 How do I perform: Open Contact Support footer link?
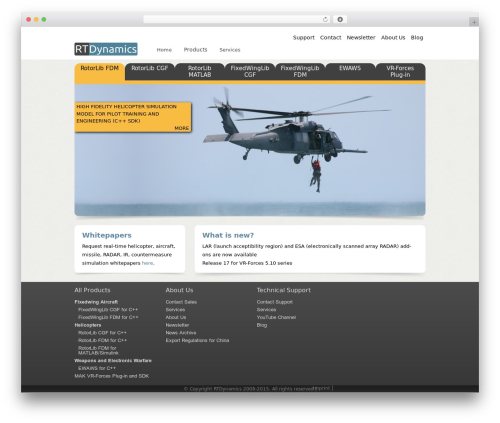tap(275, 302)
